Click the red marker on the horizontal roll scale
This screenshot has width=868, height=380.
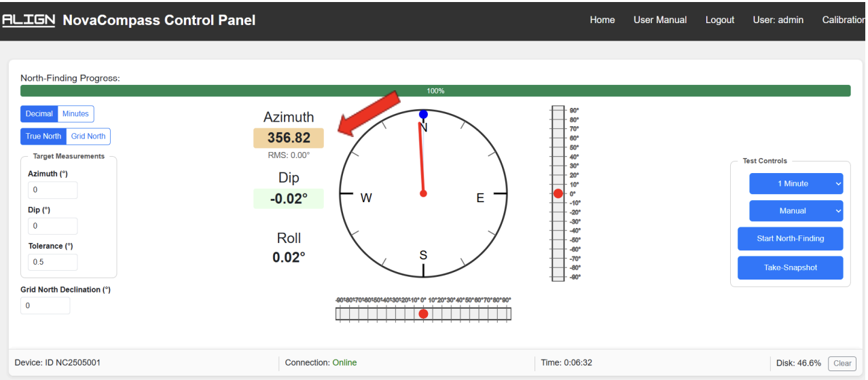coord(423,313)
